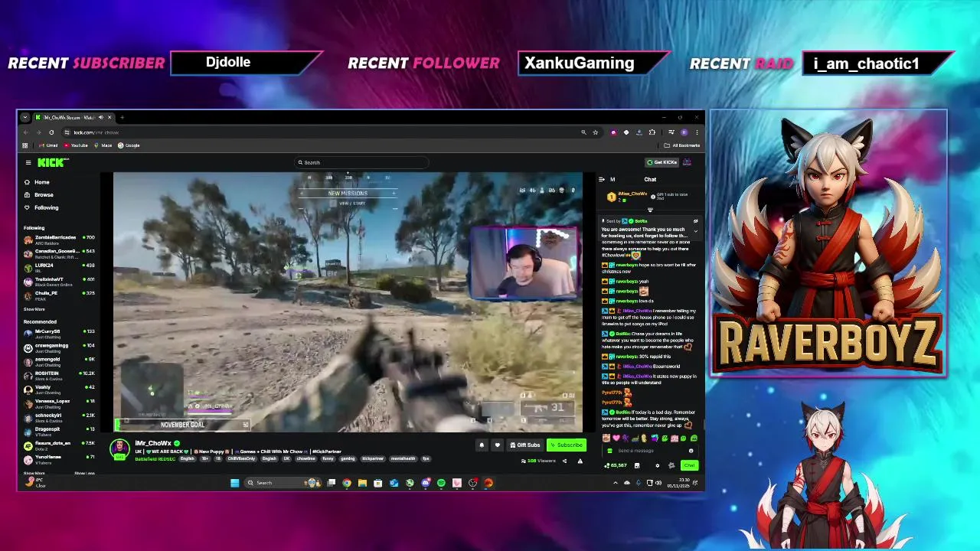980x551 pixels.
Task: Click the Get KICKs button
Action: [x=661, y=162]
